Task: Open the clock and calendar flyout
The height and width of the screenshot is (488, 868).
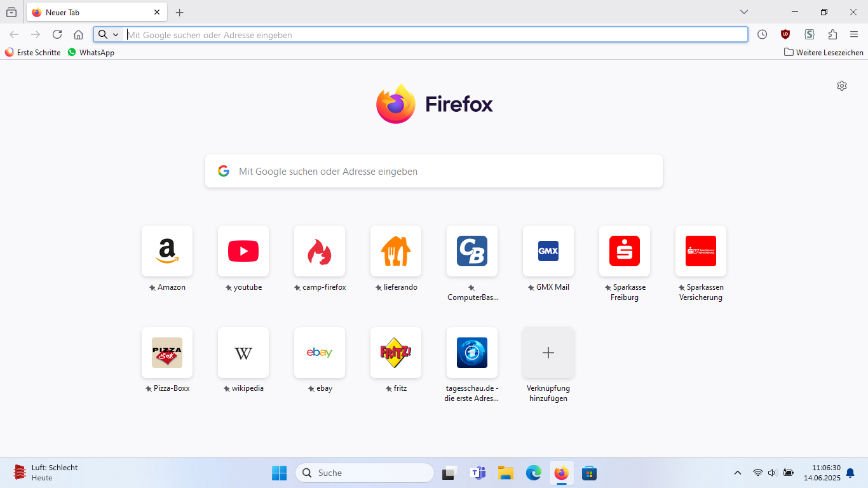Action: point(822,473)
